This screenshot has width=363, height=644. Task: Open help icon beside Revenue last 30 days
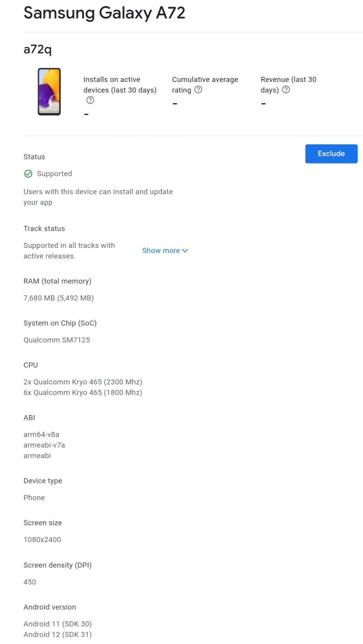point(286,90)
